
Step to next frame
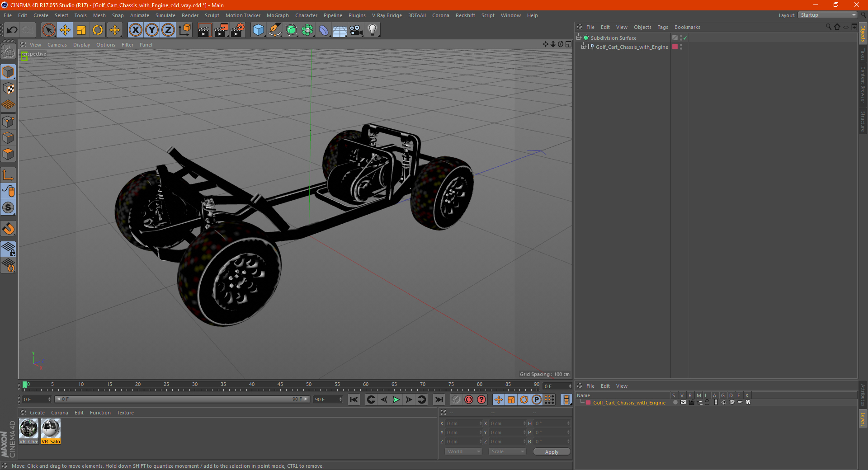coord(409,399)
